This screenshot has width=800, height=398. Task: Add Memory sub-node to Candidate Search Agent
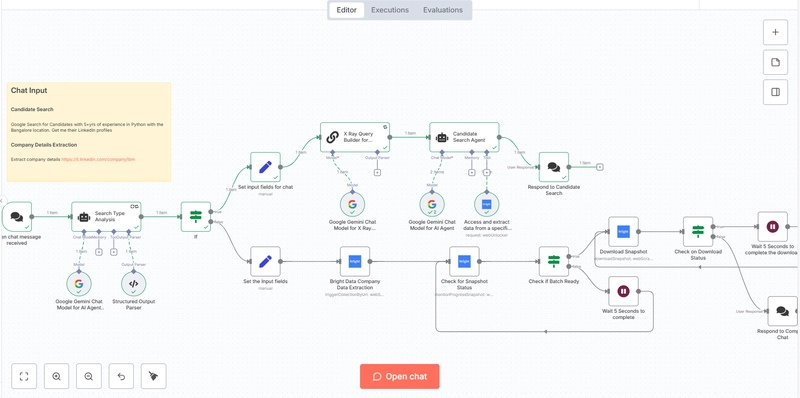click(x=472, y=172)
